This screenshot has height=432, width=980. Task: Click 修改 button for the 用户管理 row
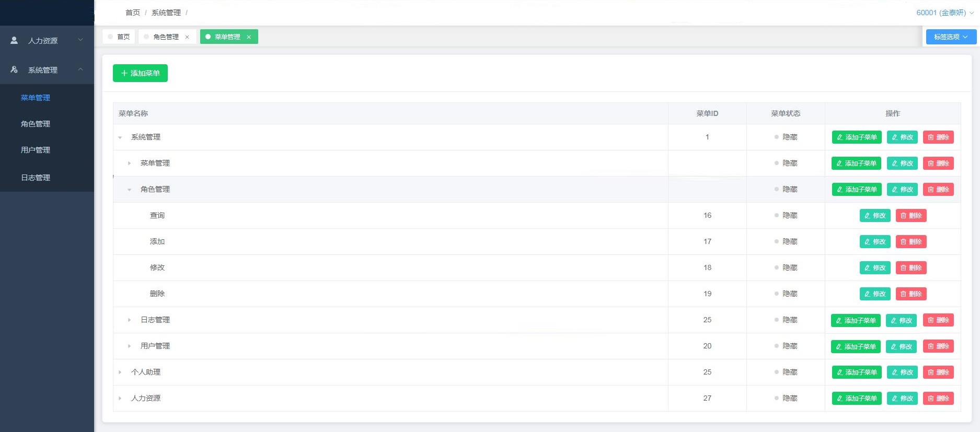click(901, 346)
